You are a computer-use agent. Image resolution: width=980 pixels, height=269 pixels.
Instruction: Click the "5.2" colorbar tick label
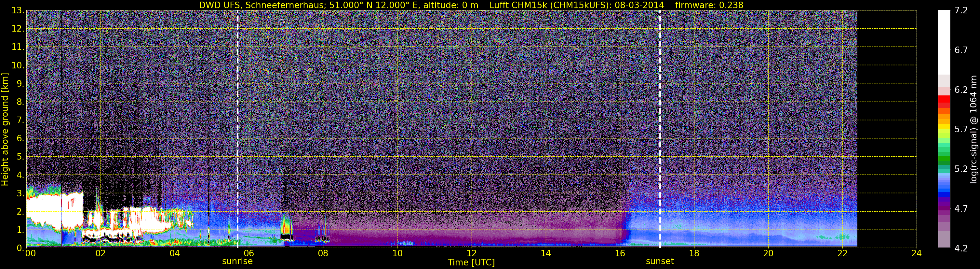coord(961,169)
